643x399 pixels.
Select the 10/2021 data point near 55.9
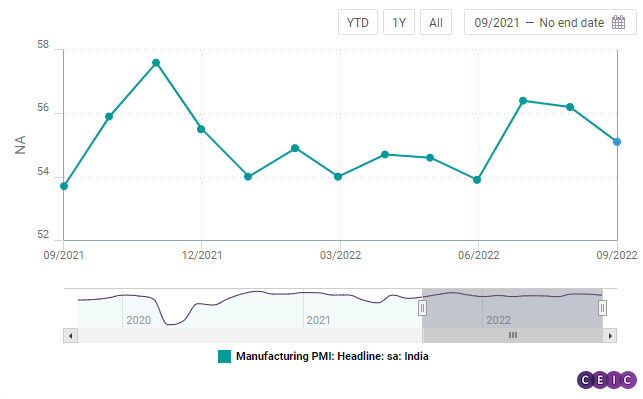click(x=109, y=116)
